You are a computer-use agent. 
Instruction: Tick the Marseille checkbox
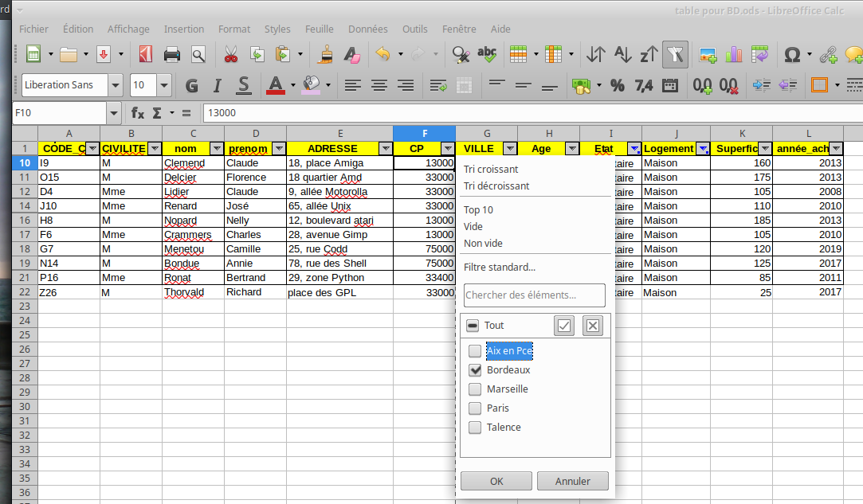(x=475, y=389)
